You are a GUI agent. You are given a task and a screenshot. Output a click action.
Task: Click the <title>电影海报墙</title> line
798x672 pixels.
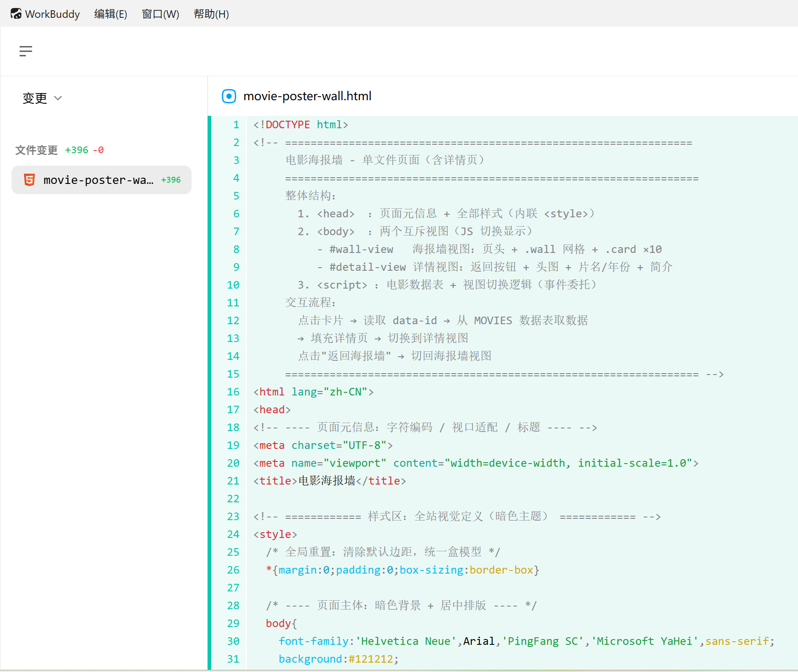tap(330, 481)
